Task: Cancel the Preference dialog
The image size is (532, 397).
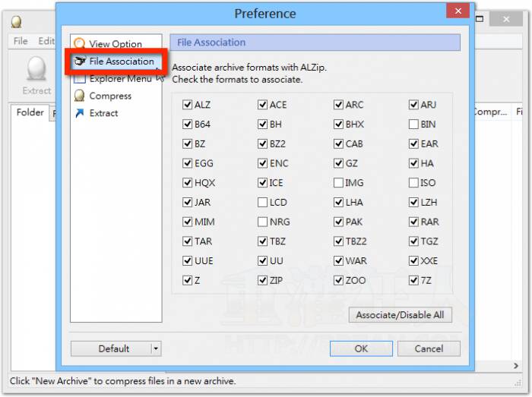Action: click(x=429, y=348)
